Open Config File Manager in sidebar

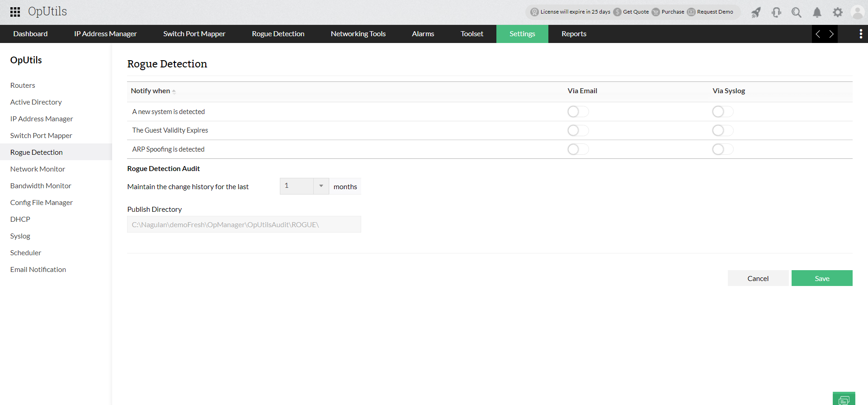tap(42, 203)
